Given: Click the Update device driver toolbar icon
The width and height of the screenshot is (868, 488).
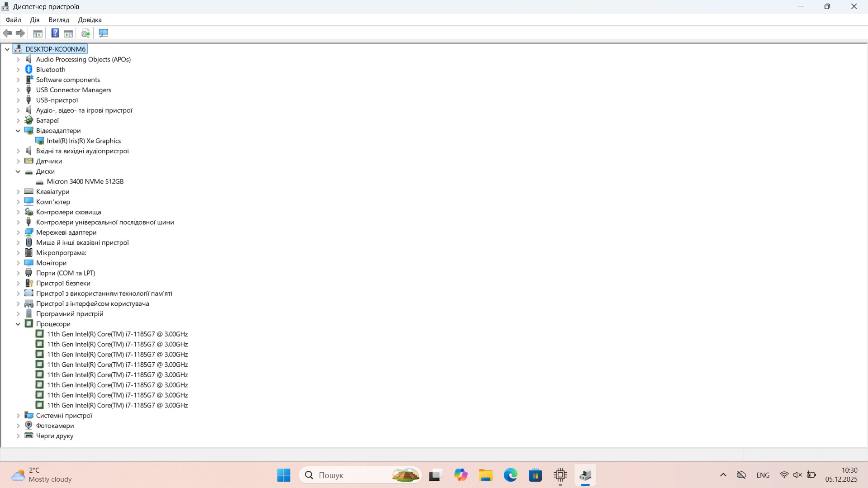Looking at the screenshot, I should 85,33.
